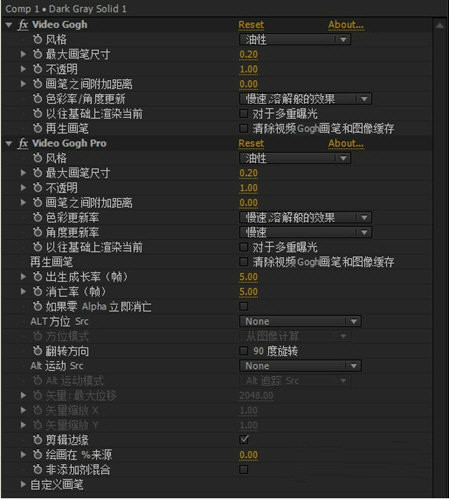Click stopwatch for 色彩更新率
Image resolution: width=449 pixels, height=500 pixels.
[37, 217]
